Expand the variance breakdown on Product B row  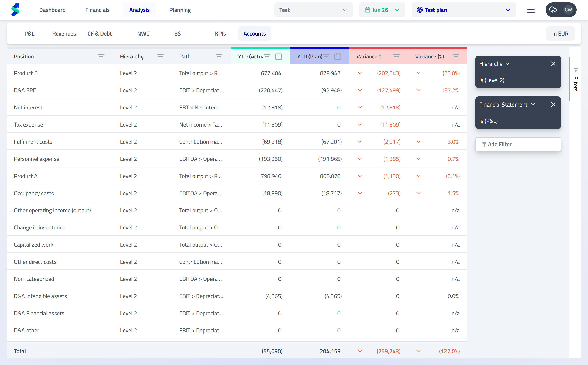(359, 73)
